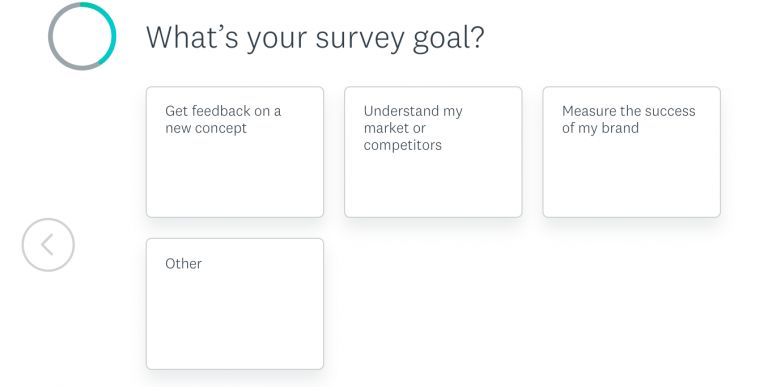This screenshot has width=768, height=387.
Task: Click blank space within market or competitors card
Action: point(433,186)
